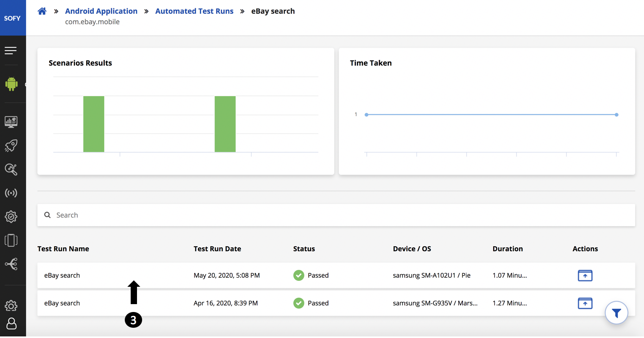
Task: Click 'Apr 16, 2020, 8:39 PM' date
Action: [x=226, y=303]
